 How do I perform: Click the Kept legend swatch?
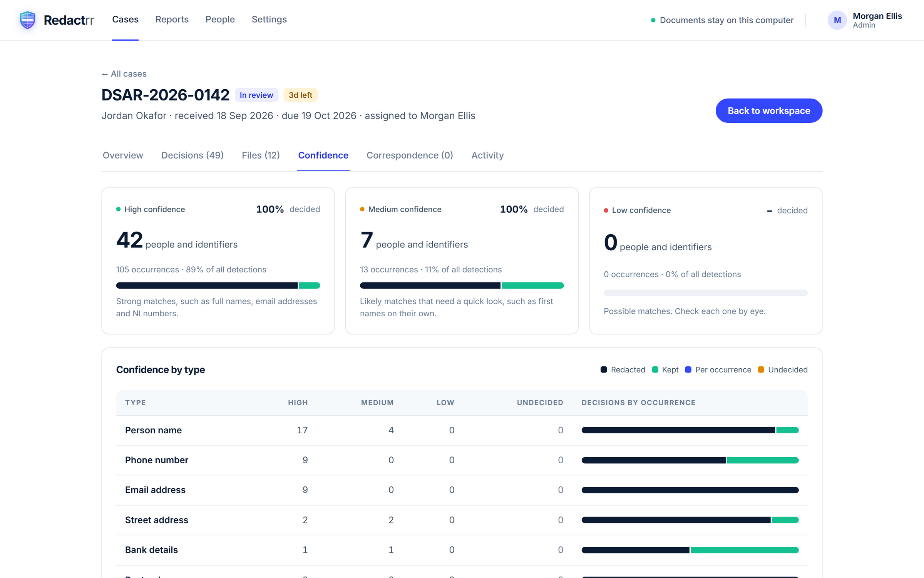(655, 370)
